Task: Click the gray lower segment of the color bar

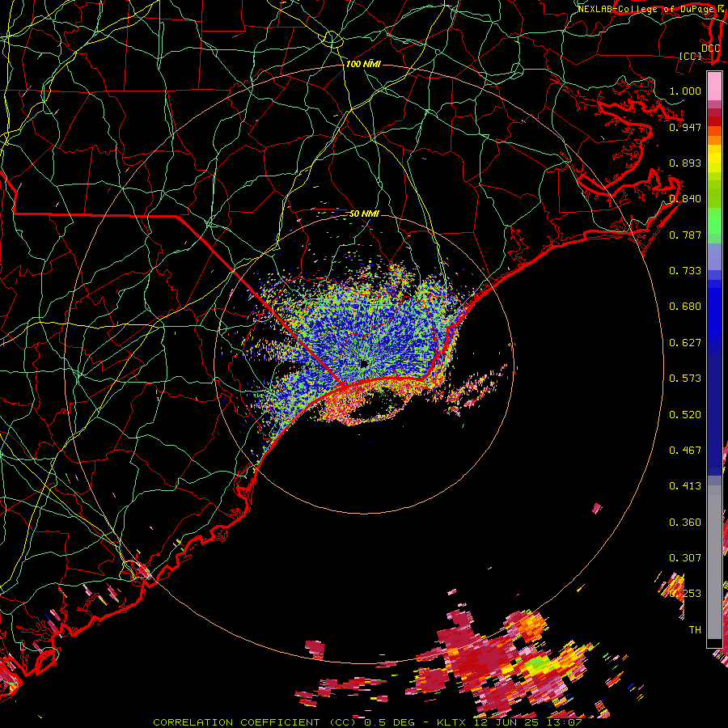Action: [714, 562]
